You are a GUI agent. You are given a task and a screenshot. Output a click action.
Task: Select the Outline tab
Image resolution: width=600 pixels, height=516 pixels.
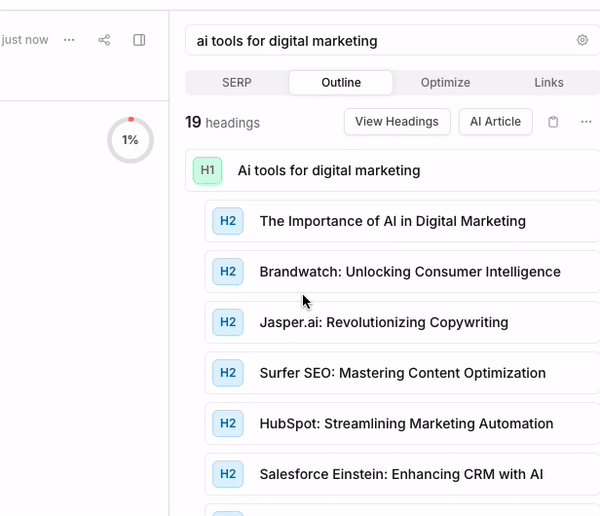[x=341, y=83]
